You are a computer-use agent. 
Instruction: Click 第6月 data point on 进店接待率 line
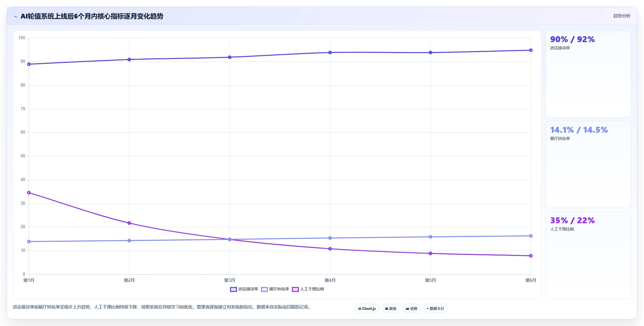coord(531,50)
